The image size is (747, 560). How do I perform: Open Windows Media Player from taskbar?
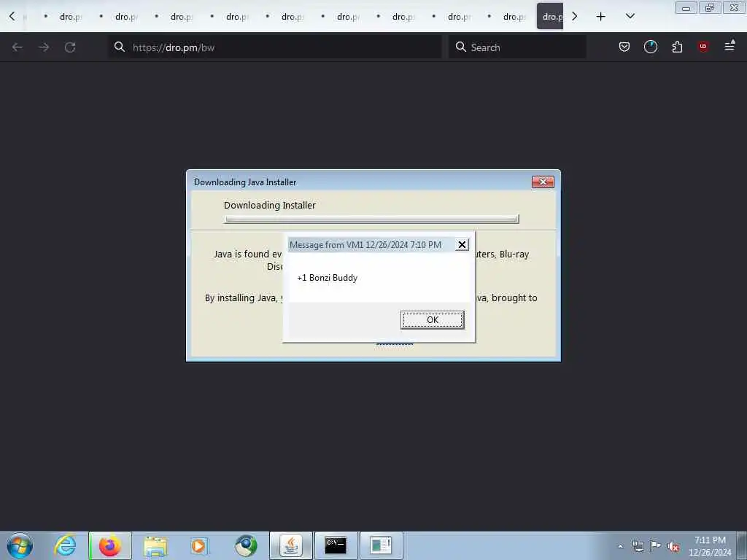pos(200,545)
